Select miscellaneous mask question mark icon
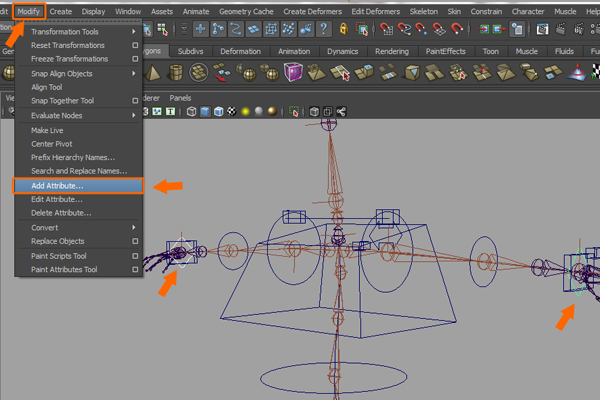600x400 pixels. tap(324, 29)
